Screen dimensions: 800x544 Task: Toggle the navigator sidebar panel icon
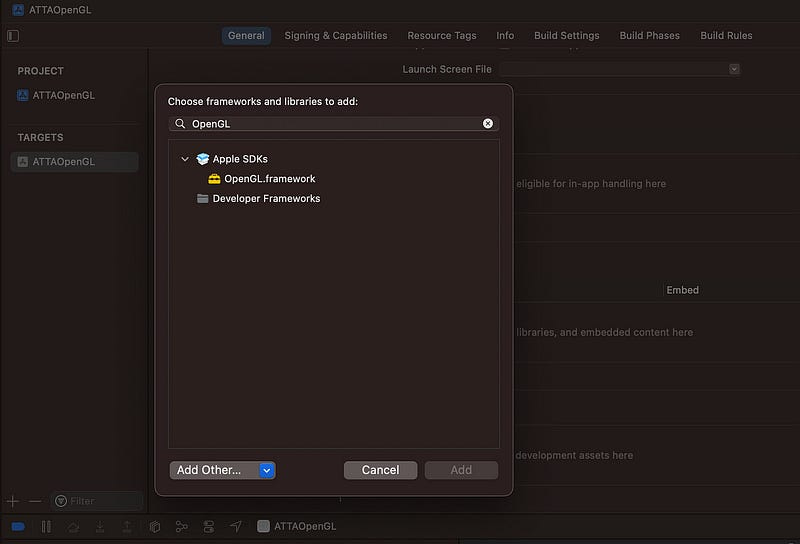pos(13,36)
